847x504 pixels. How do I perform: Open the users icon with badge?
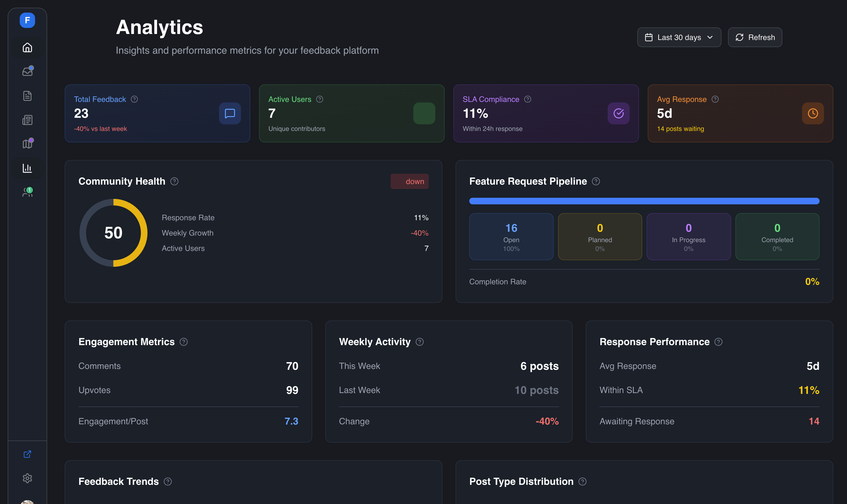[27, 192]
